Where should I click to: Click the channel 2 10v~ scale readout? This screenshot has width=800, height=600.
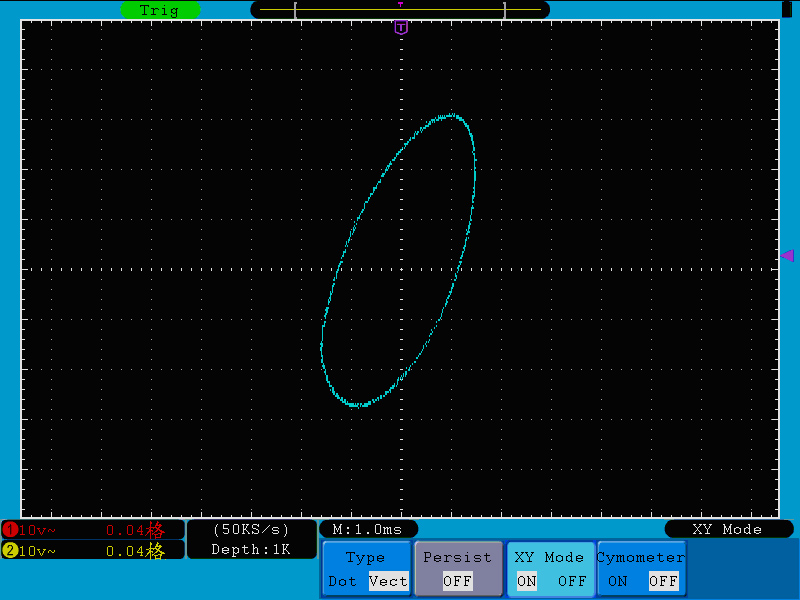(37, 551)
